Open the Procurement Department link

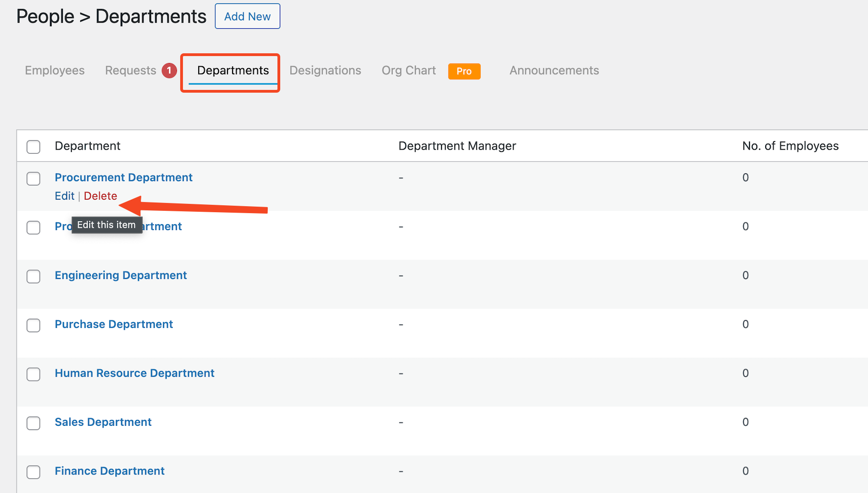tap(124, 177)
